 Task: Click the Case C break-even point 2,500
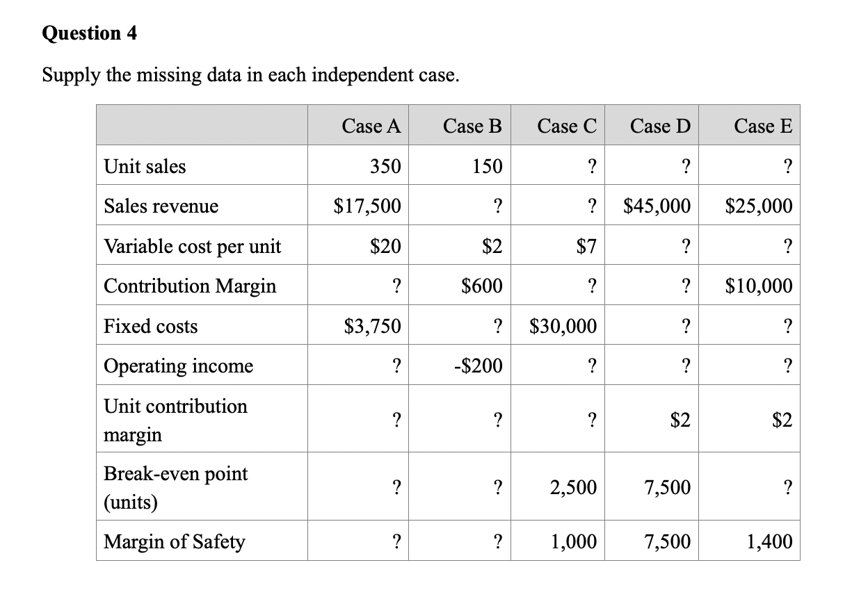coord(574,488)
